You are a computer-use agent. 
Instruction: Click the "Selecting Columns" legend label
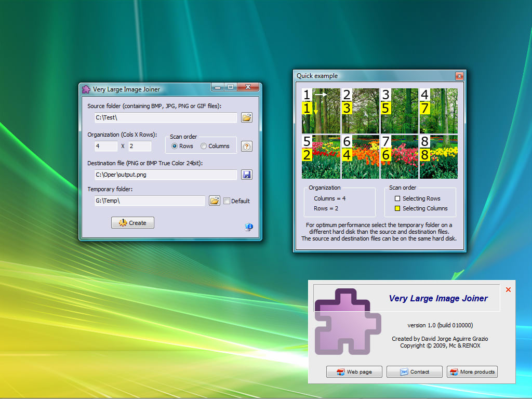click(x=425, y=208)
